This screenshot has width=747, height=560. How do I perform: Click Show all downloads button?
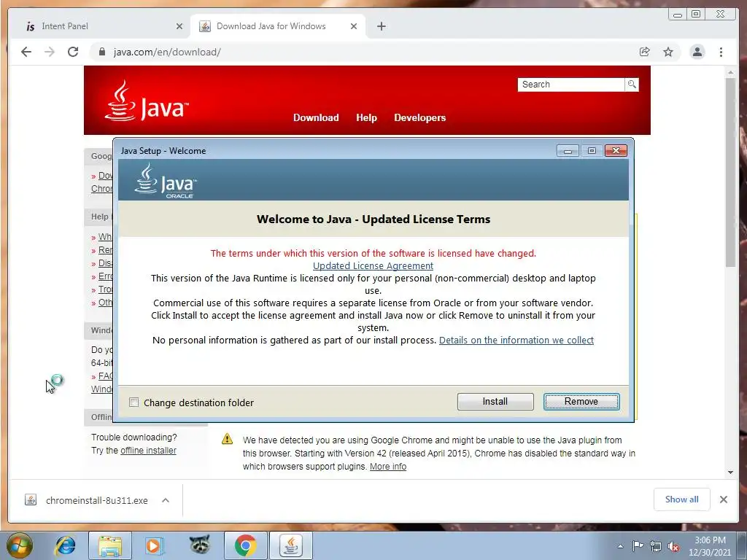point(682,499)
